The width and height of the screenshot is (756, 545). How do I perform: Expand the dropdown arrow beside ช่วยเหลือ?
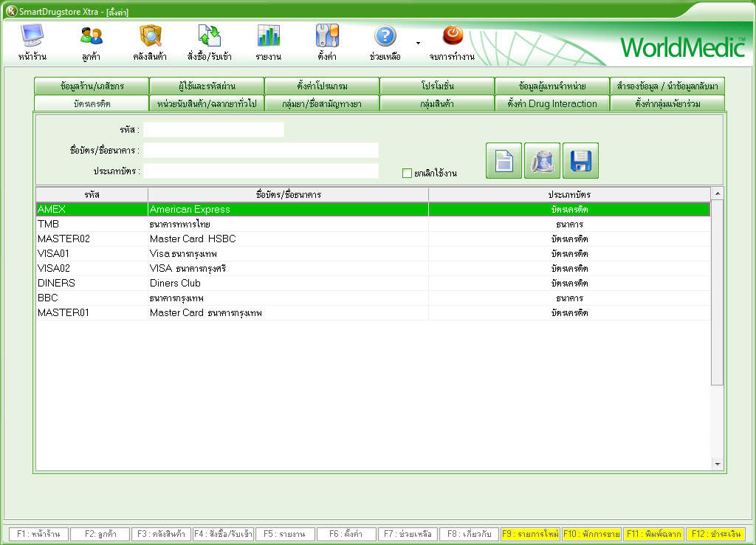coord(418,43)
